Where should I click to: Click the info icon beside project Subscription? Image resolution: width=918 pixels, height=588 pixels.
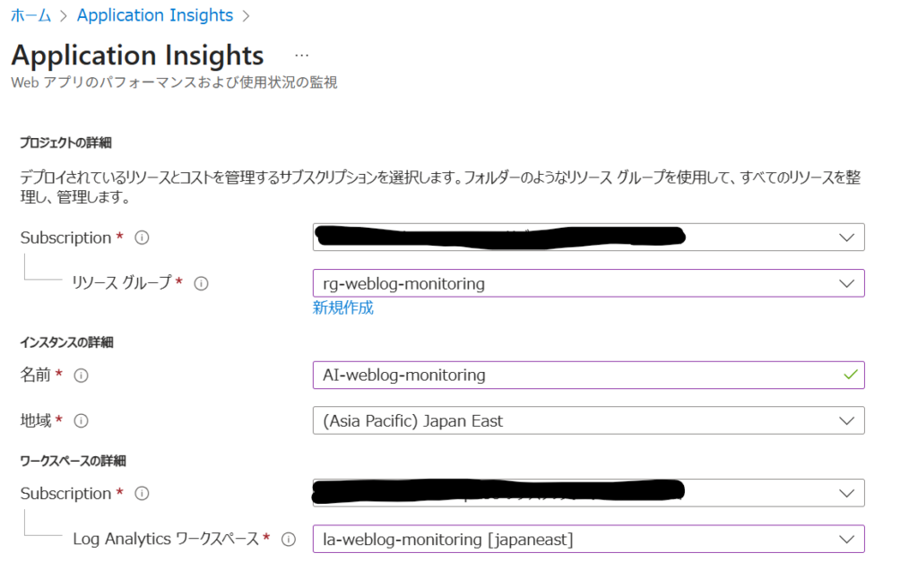pyautogui.click(x=142, y=238)
